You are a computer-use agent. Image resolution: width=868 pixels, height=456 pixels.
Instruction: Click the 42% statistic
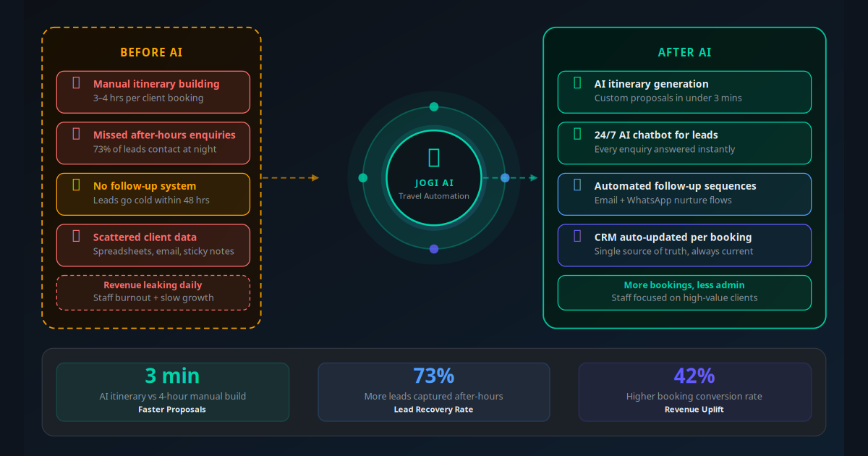point(694,376)
